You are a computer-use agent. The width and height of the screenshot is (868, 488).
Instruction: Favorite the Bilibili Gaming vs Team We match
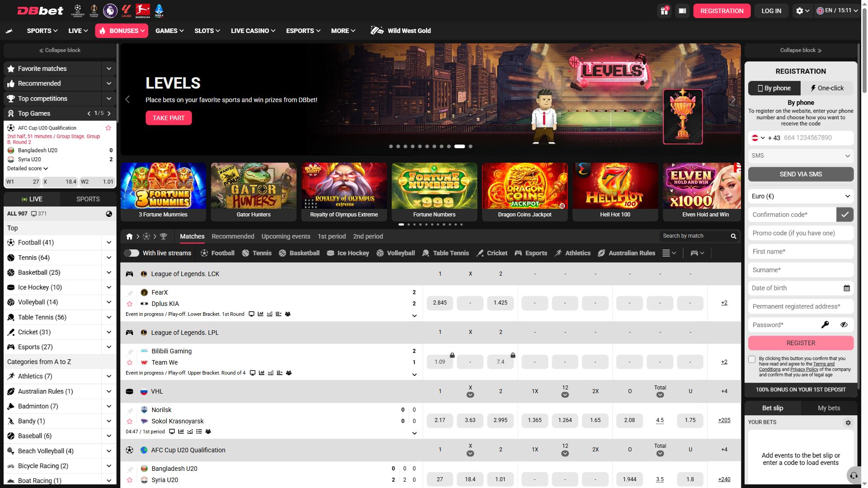tap(130, 362)
